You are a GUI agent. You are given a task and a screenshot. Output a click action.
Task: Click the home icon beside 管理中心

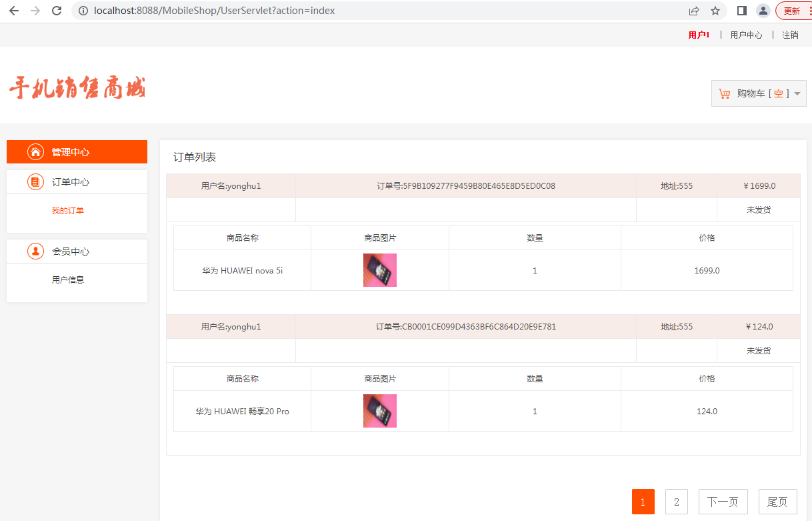point(36,152)
